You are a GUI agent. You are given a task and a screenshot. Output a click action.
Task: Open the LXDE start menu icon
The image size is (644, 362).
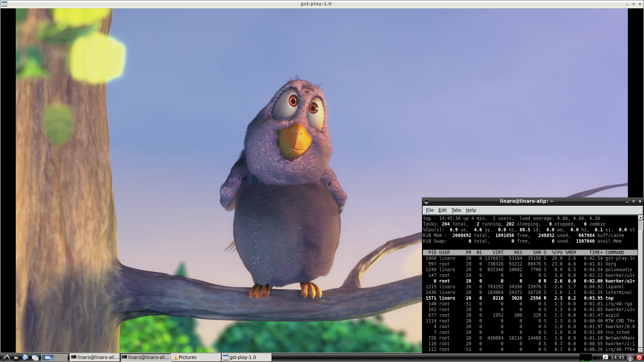tap(6, 358)
